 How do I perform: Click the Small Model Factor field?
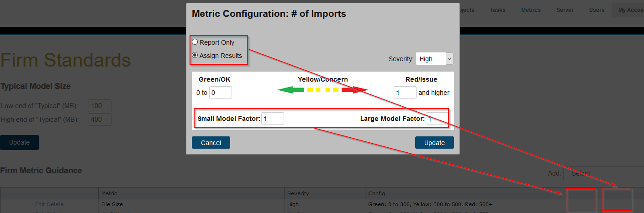(272, 119)
